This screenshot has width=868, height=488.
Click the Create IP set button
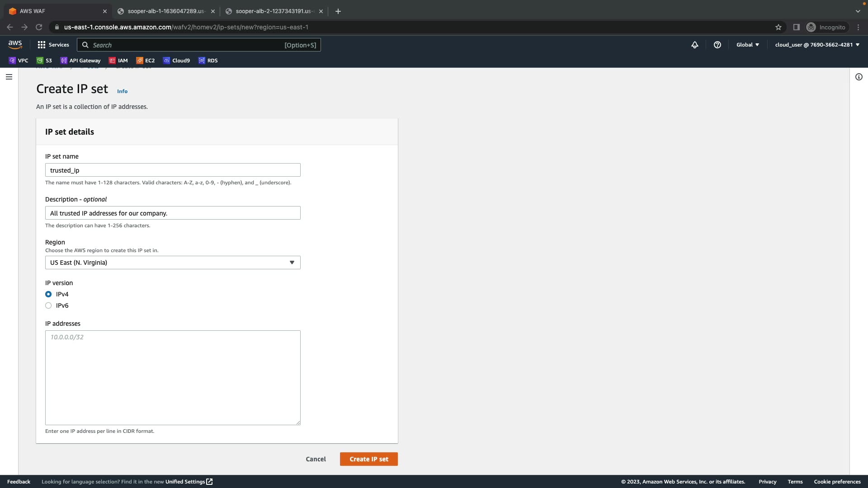pos(368,459)
